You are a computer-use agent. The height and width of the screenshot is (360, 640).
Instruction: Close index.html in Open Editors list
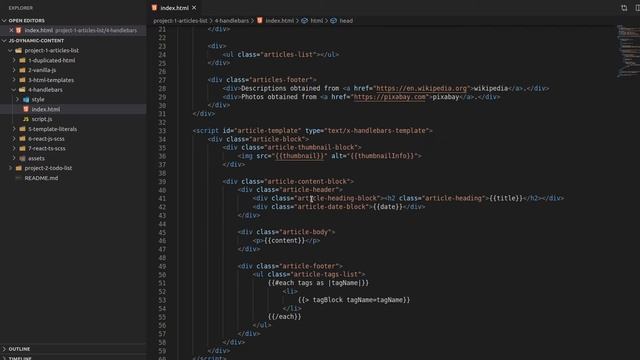[11, 30]
